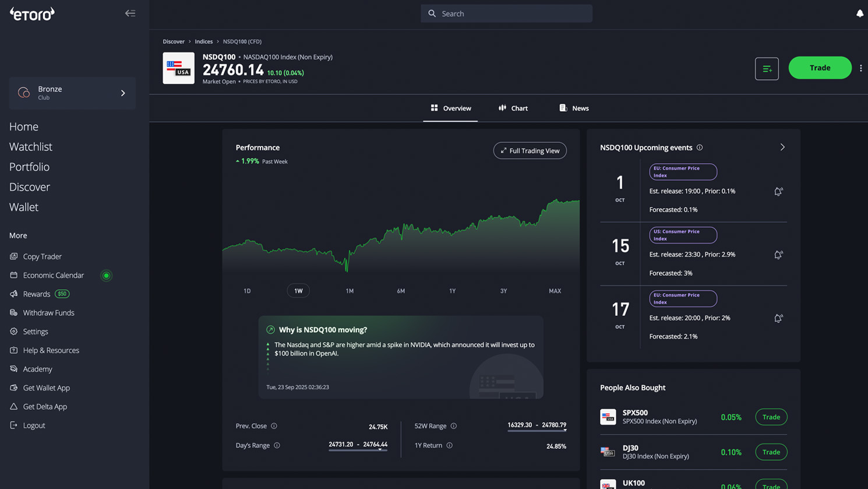Click the Day's Range slider bar
Image resolution: width=868 pixels, height=489 pixels.
point(358,450)
